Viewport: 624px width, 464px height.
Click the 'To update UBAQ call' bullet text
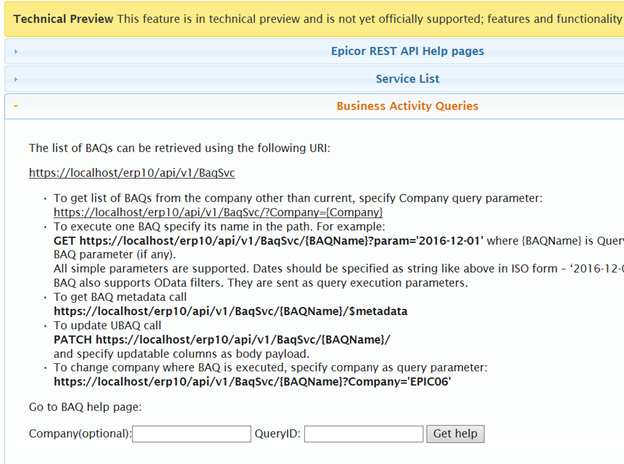(107, 326)
